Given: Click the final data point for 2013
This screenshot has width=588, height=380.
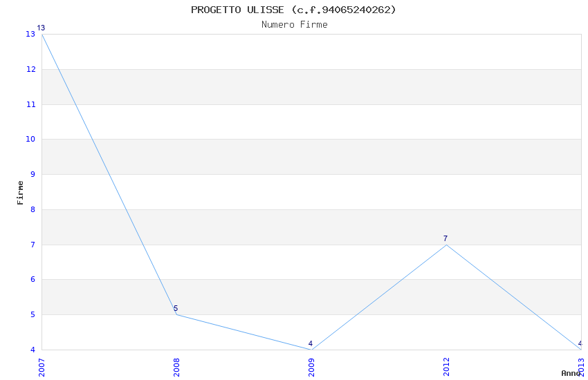Looking at the screenshot, I should 580,350.
